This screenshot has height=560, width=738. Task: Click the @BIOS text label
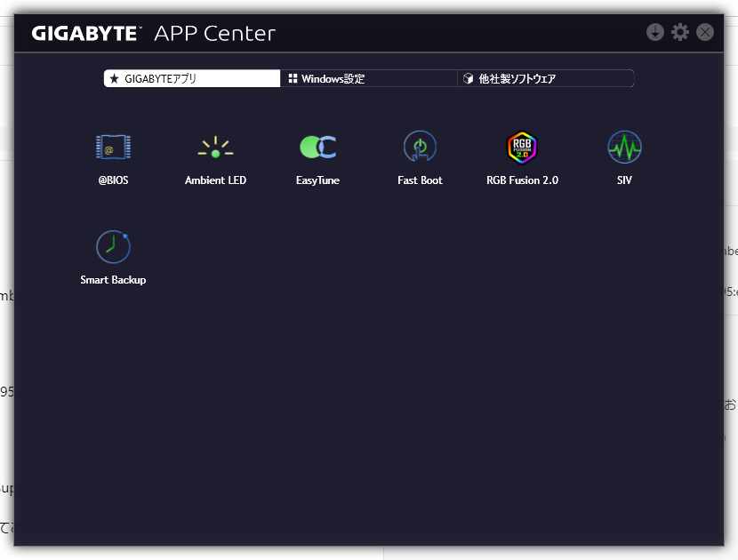coord(113,180)
